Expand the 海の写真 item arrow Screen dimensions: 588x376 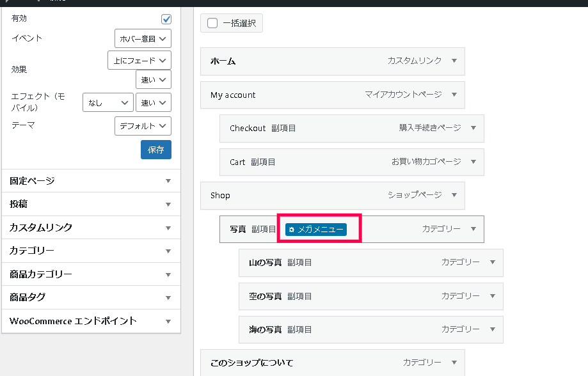[x=493, y=329]
